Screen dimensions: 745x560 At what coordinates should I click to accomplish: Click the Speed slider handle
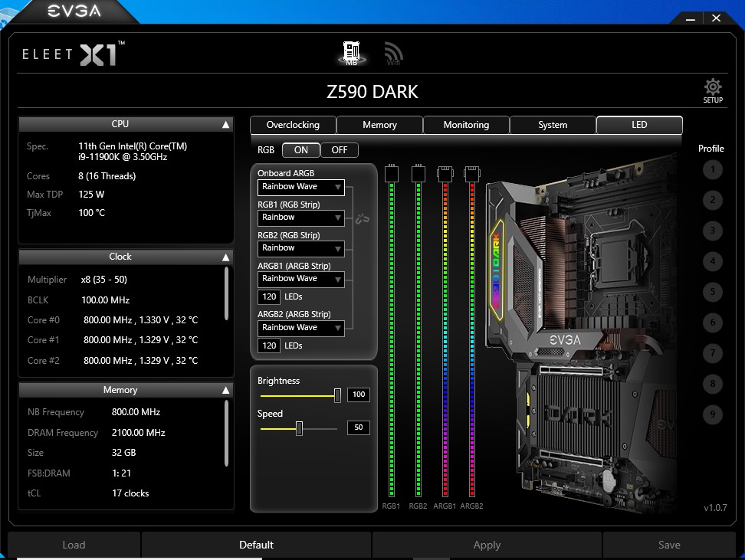coord(300,428)
